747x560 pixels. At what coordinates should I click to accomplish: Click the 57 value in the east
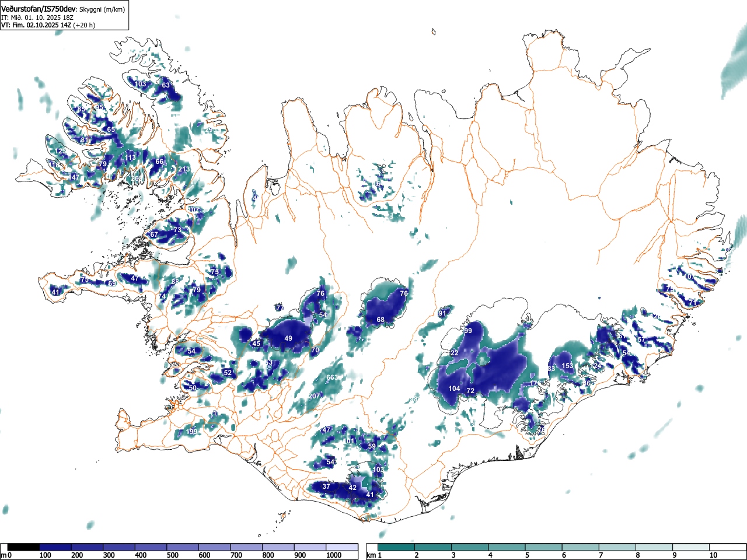[x=641, y=339]
